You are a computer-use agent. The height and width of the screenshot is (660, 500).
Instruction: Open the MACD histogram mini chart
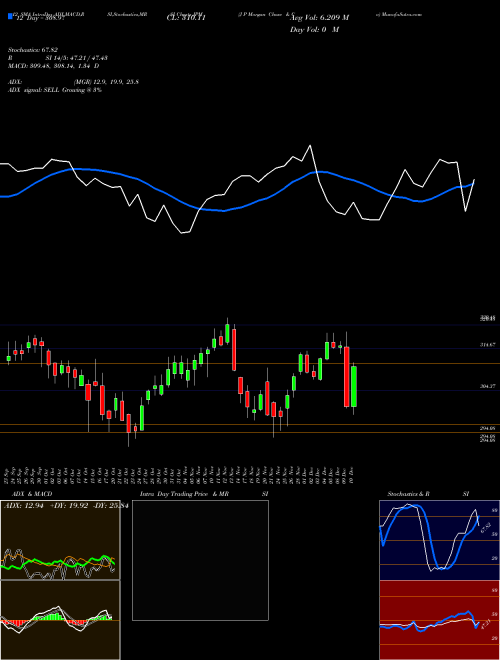[60, 620]
